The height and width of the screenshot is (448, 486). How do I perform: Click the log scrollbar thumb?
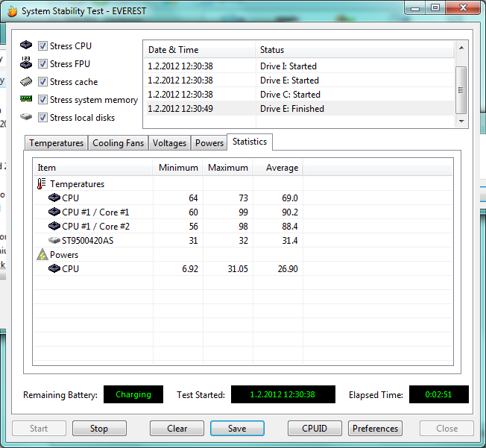point(461,90)
